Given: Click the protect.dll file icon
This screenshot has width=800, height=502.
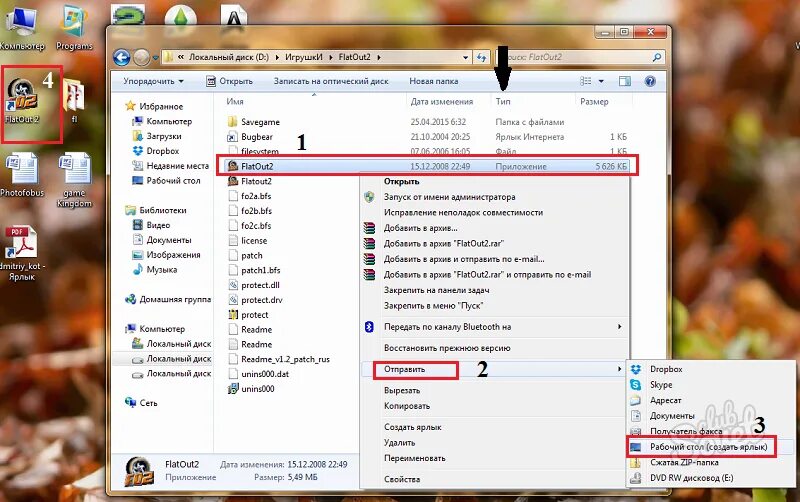Looking at the screenshot, I should tap(233, 285).
